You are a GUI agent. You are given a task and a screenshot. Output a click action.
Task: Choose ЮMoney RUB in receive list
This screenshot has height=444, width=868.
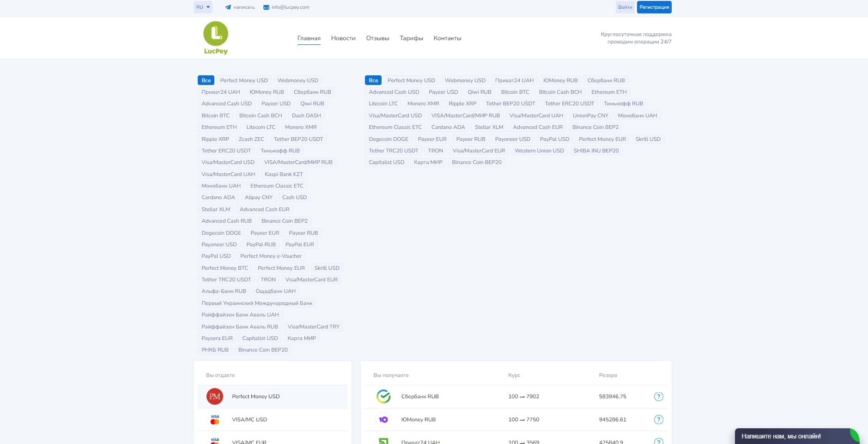click(x=516, y=420)
